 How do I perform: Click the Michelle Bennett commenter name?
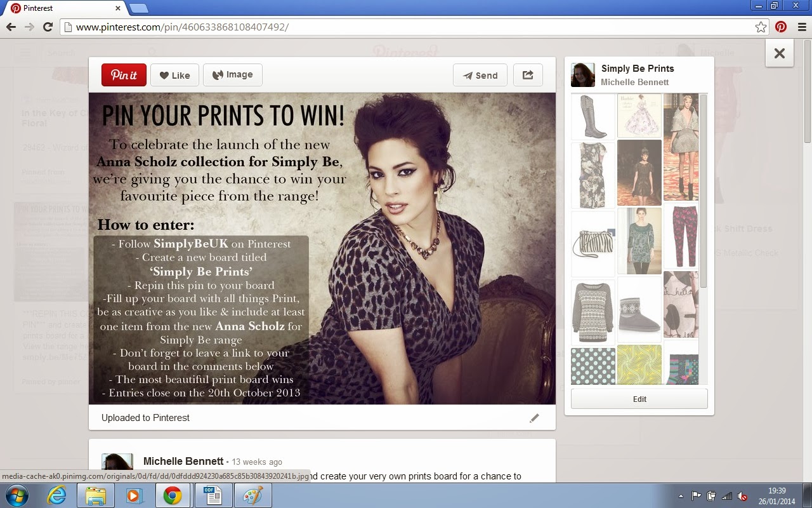(183, 461)
